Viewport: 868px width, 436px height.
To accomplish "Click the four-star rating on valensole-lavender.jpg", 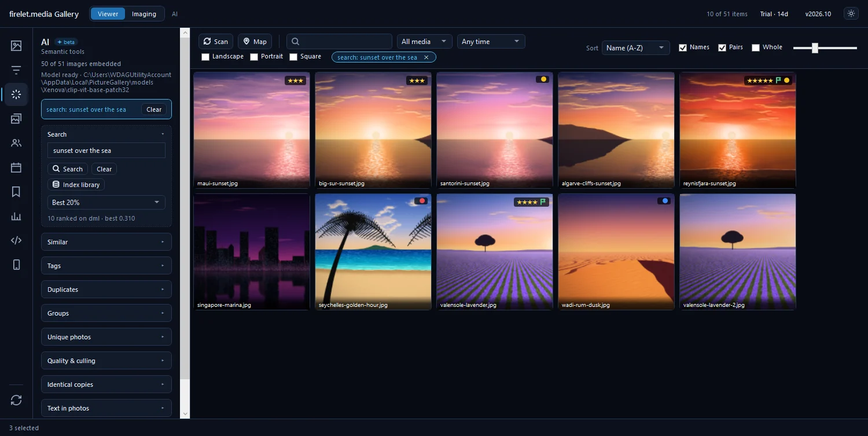I will click(527, 202).
